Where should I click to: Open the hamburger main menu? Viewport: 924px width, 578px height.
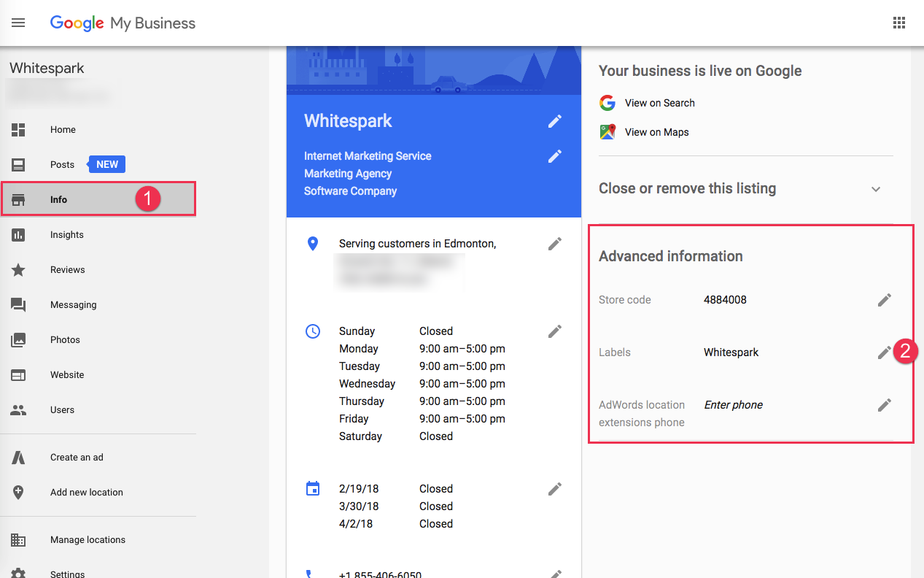pos(18,23)
